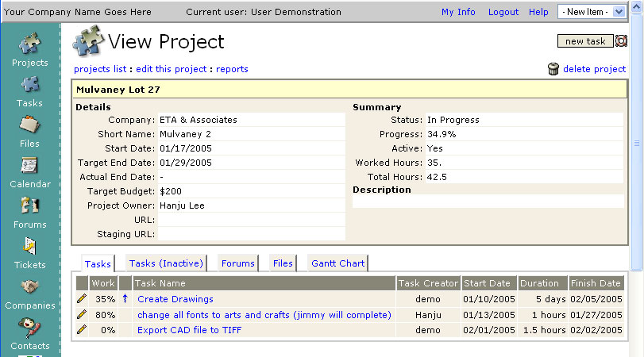Switch to the Forums tab
Image resolution: width=644 pixels, height=357 pixels.
point(237,263)
